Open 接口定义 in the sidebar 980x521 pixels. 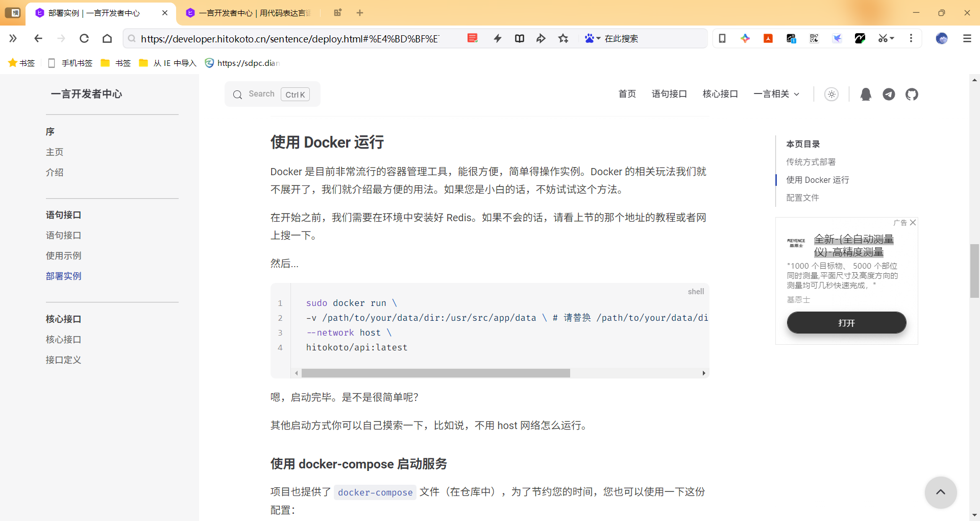tap(63, 360)
